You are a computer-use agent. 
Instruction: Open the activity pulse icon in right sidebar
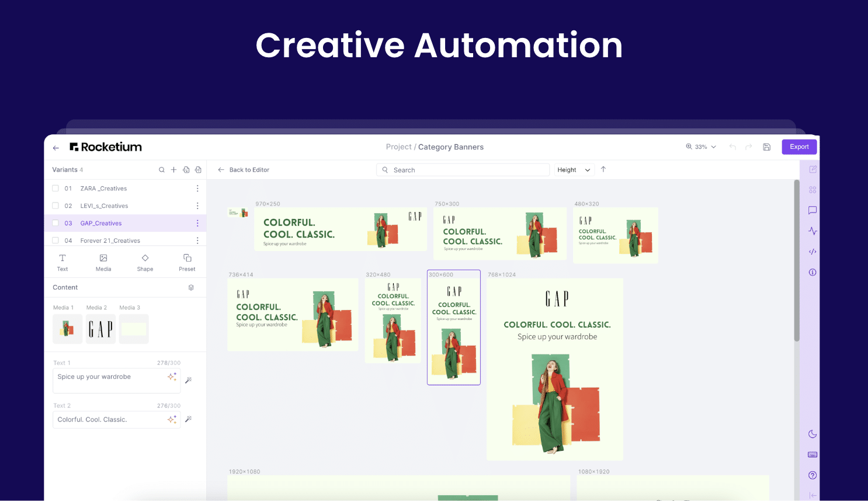pyautogui.click(x=813, y=231)
